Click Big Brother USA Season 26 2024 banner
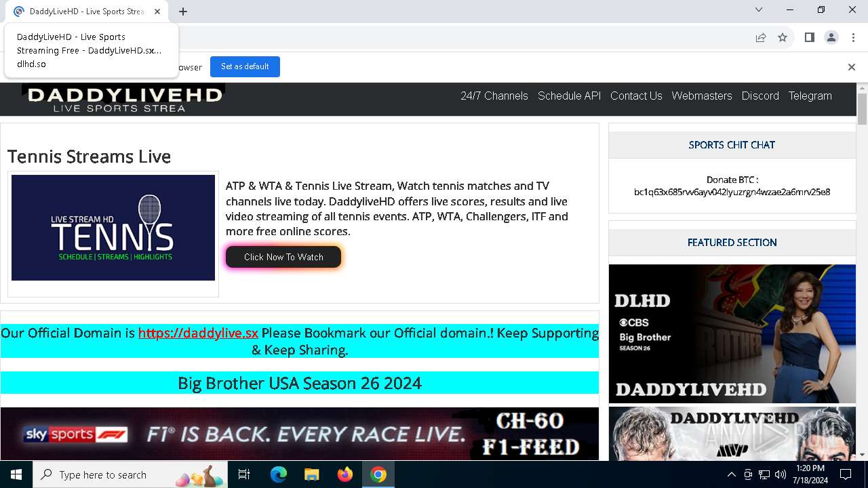Image resolution: width=868 pixels, height=488 pixels. 300,383
